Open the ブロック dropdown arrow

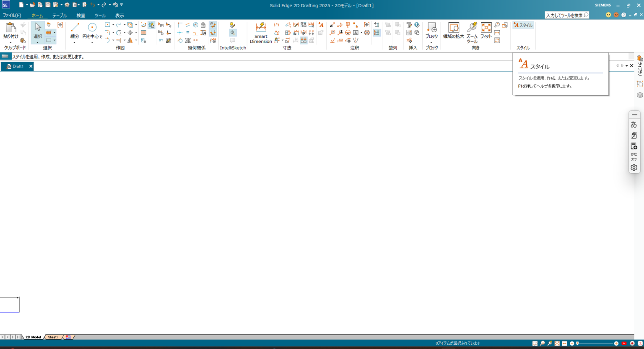pyautogui.click(x=431, y=42)
